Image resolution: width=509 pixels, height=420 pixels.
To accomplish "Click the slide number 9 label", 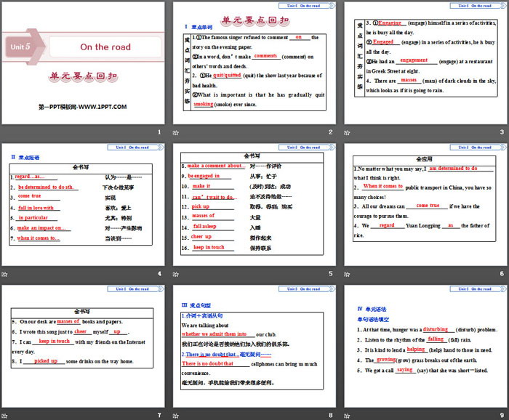I will point(502,415).
